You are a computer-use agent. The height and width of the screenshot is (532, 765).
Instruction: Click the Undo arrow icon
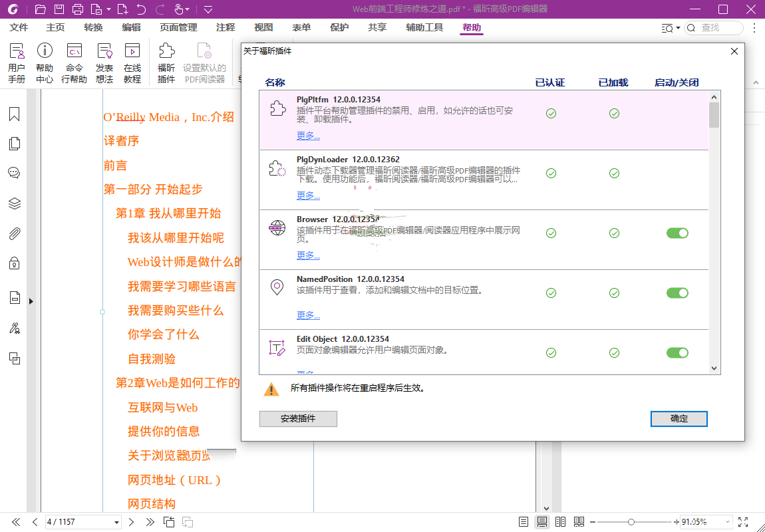click(x=141, y=9)
